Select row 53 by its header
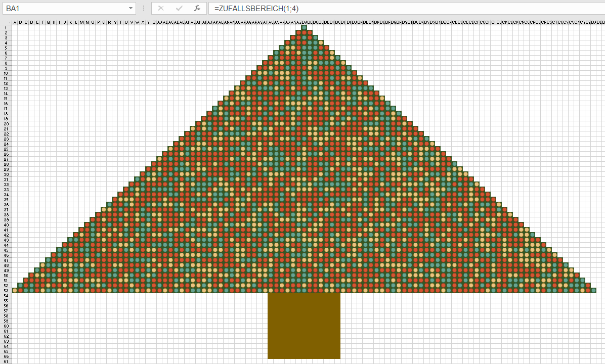The width and height of the screenshot is (605, 364). point(6,291)
